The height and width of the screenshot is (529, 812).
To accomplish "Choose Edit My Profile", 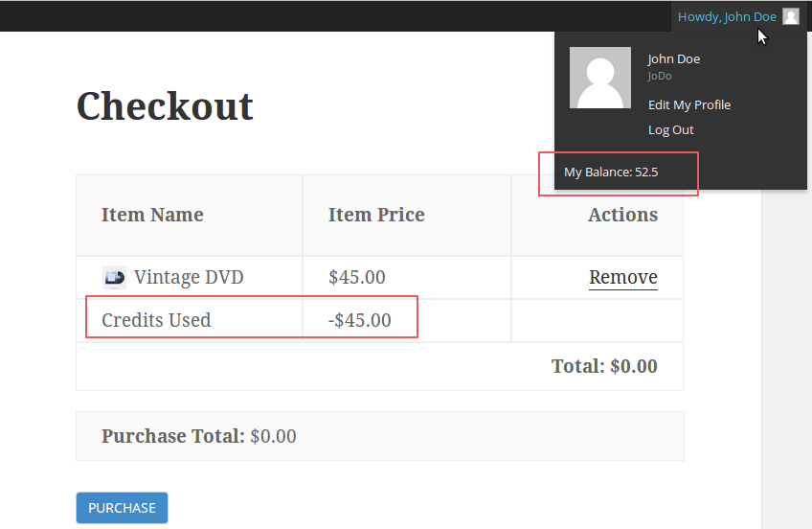I will coord(689,104).
